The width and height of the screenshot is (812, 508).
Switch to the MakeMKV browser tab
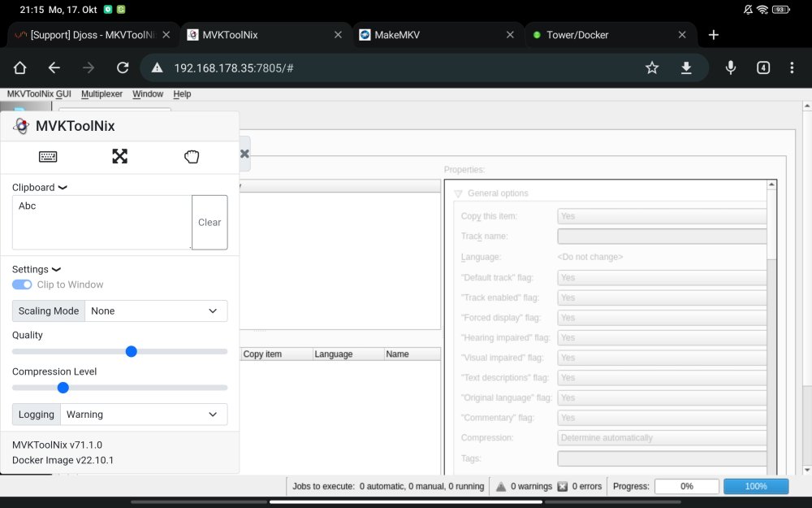click(x=438, y=35)
